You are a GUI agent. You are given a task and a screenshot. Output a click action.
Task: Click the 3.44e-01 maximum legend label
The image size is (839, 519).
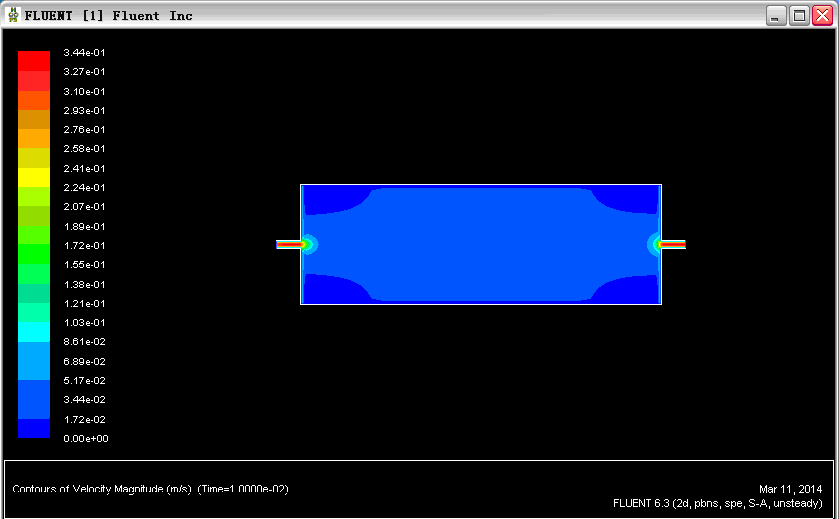[85, 52]
